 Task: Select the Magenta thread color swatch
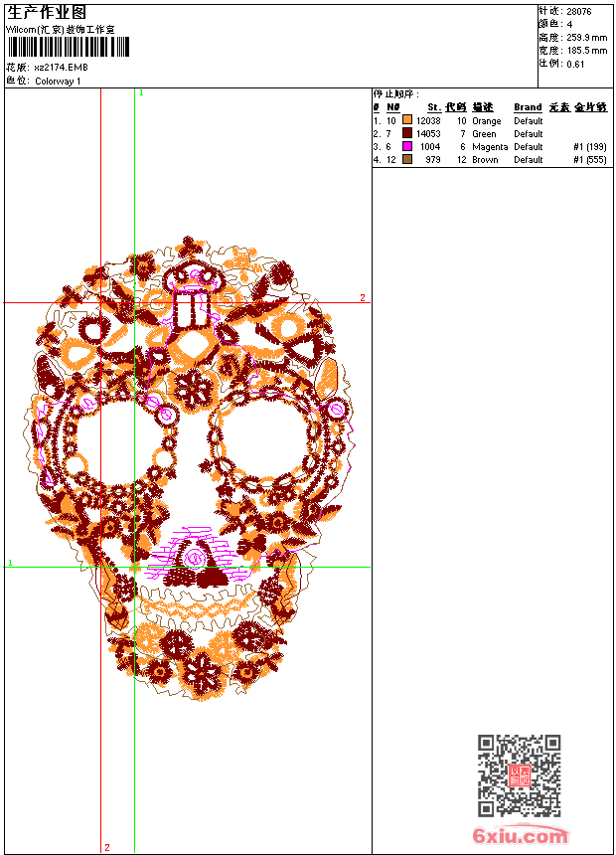pos(407,147)
